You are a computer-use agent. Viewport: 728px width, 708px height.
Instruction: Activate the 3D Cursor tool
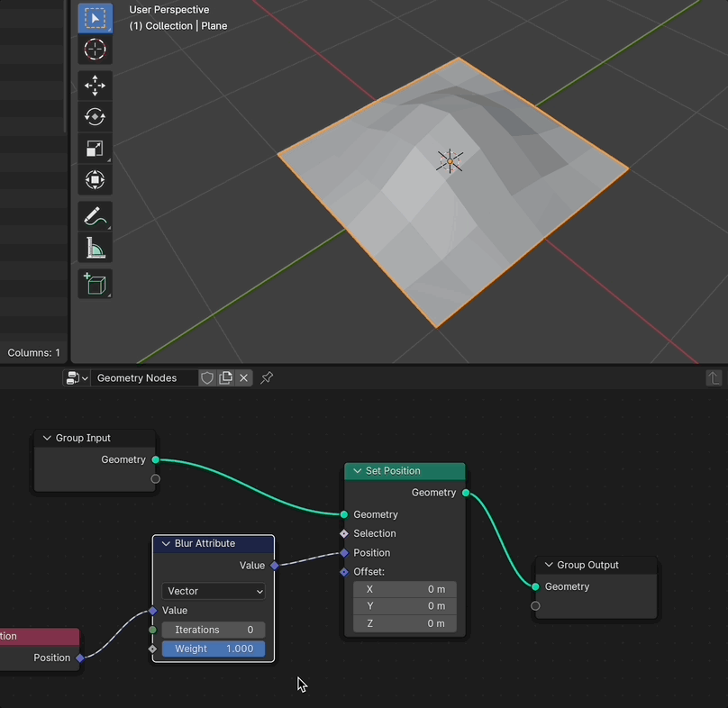[95, 50]
